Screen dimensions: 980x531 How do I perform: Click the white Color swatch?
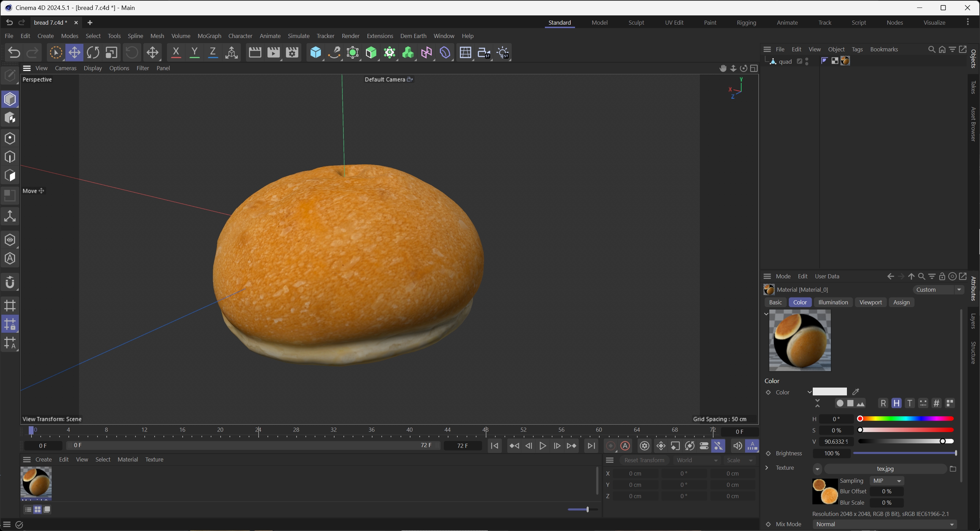[829, 392]
